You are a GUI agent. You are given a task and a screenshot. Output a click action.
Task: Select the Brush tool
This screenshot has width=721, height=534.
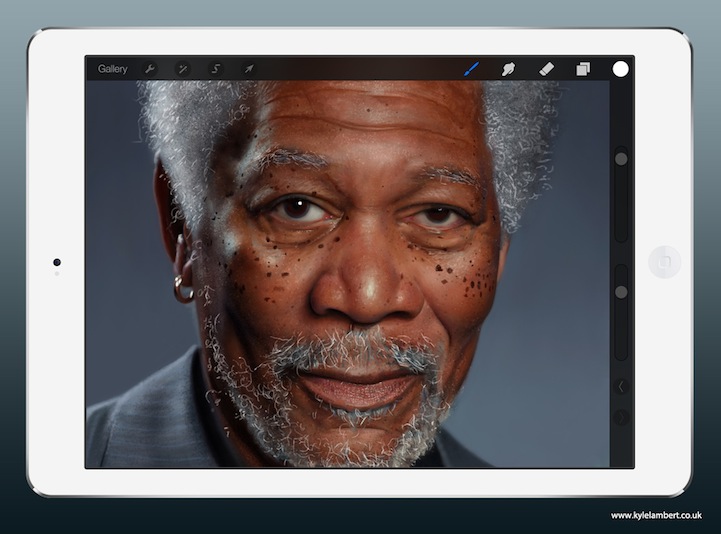[x=472, y=69]
